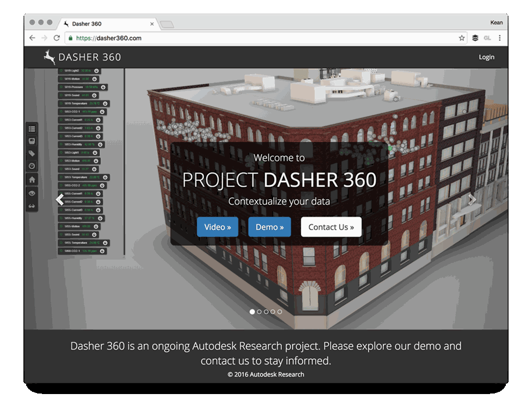Screen dimensions: 532x418
Task: Click the Contact Us » button
Action: tap(331, 227)
